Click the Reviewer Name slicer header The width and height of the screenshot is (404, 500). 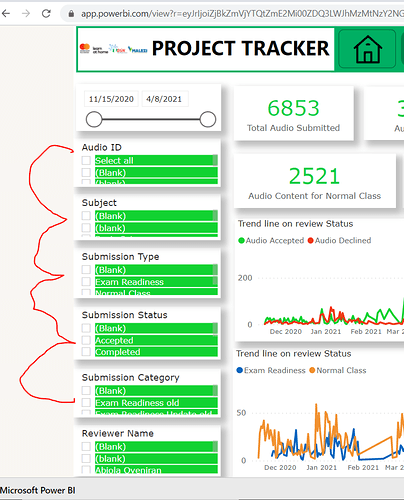click(118, 433)
